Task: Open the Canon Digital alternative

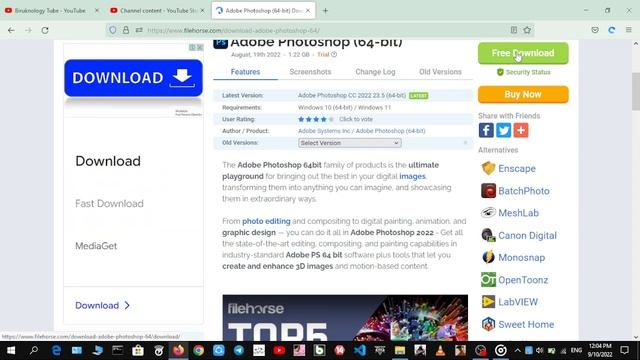Action: tap(527, 236)
